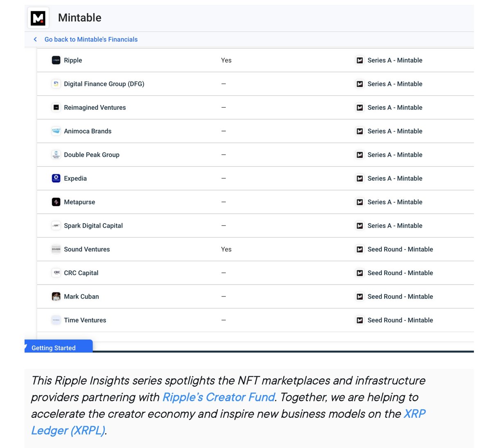Click the Expedia logo icon
The width and height of the screenshot is (487, 448).
56,178
